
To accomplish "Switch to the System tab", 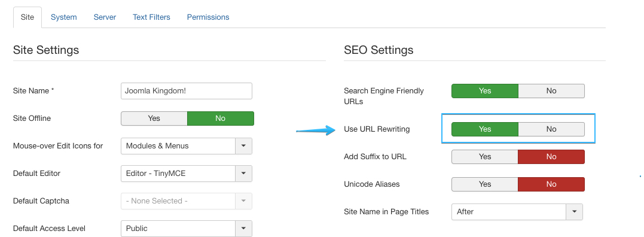I will 63,17.
